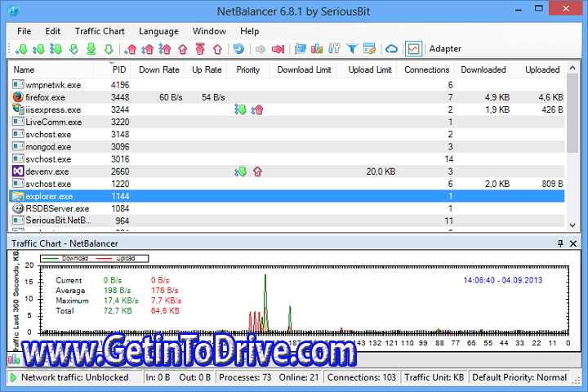The height and width of the screenshot is (392, 588).
Task: Select the wmpnetwk.exe process row
Action: [287, 85]
